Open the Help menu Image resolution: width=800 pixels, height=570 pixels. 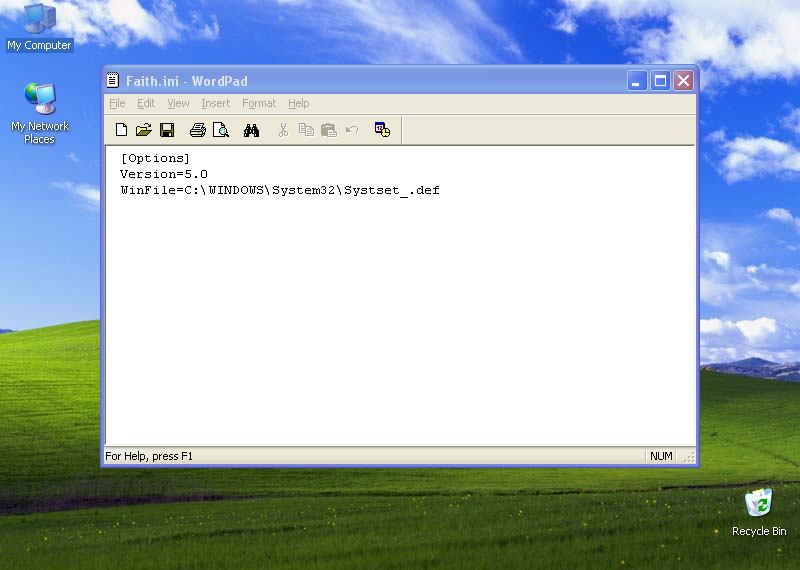coord(298,104)
